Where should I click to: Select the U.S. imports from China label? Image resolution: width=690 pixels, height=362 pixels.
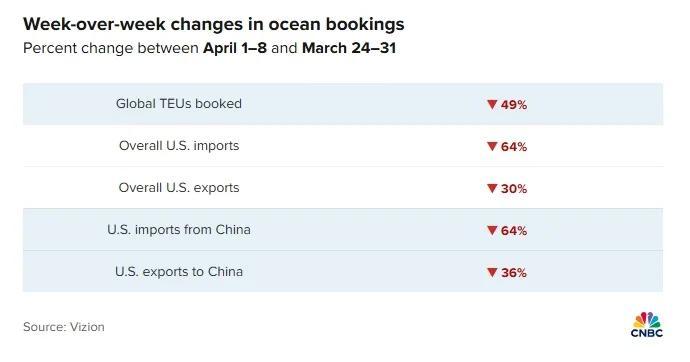[179, 230]
